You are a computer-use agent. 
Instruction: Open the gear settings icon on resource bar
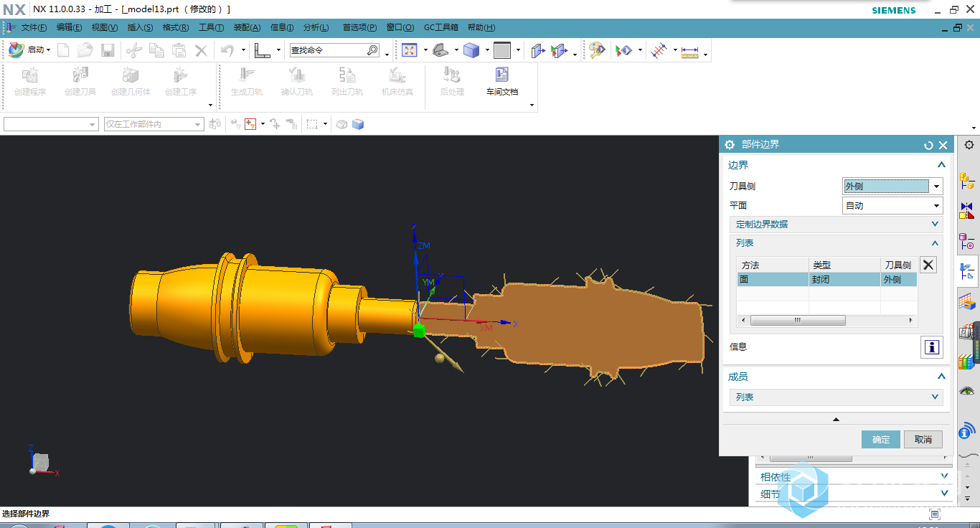click(x=969, y=145)
